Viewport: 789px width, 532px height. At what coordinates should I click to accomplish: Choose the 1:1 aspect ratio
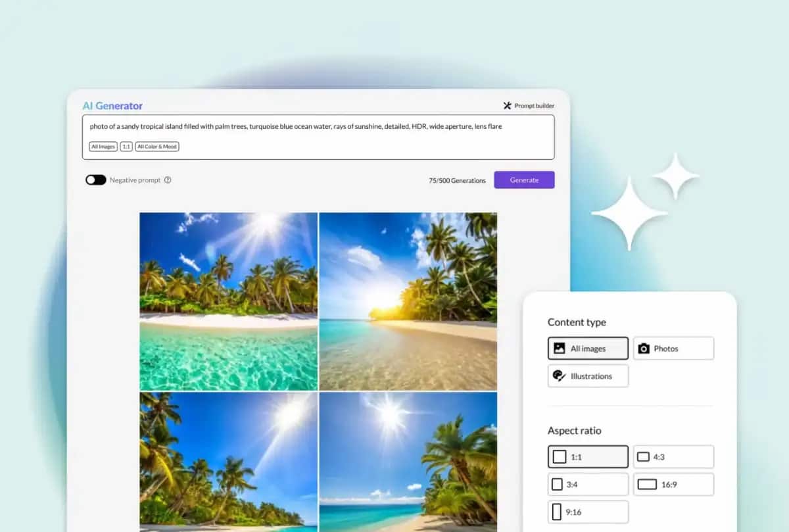(x=588, y=456)
